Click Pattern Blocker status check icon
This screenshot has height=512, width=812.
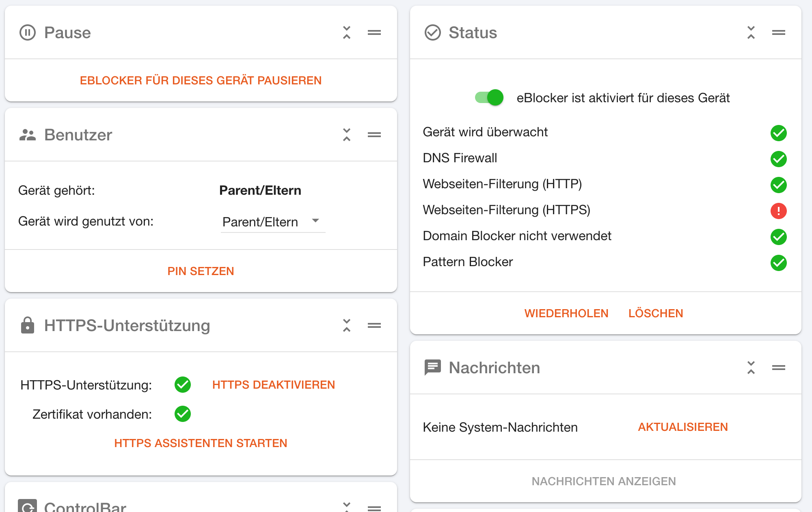(x=779, y=263)
